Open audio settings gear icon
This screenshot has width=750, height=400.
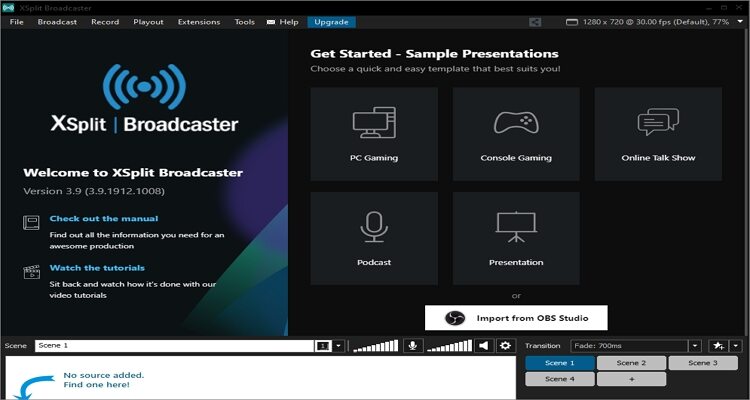click(506, 345)
